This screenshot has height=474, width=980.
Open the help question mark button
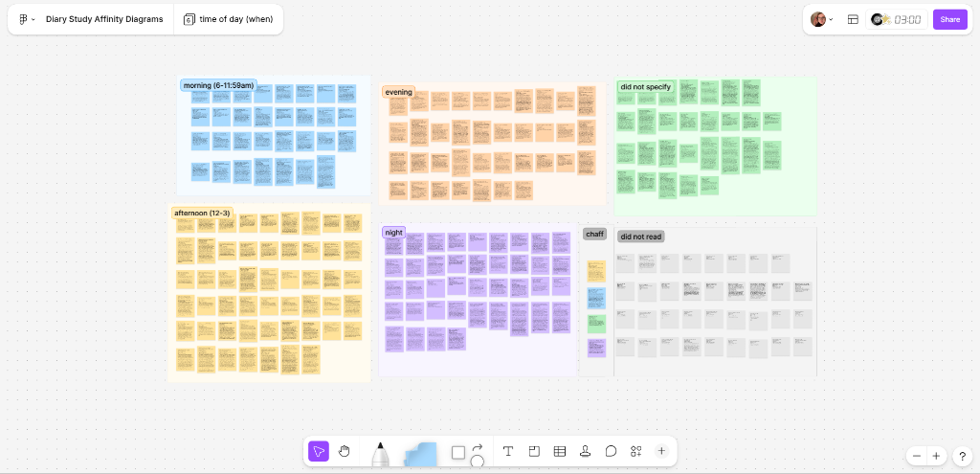962,456
